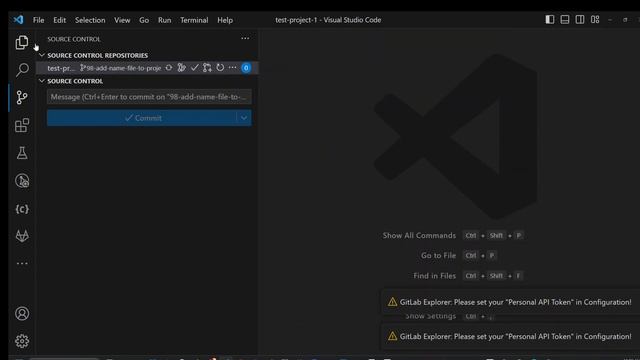
Task: Select the Source Control activity bar icon
Action: [x=22, y=97]
